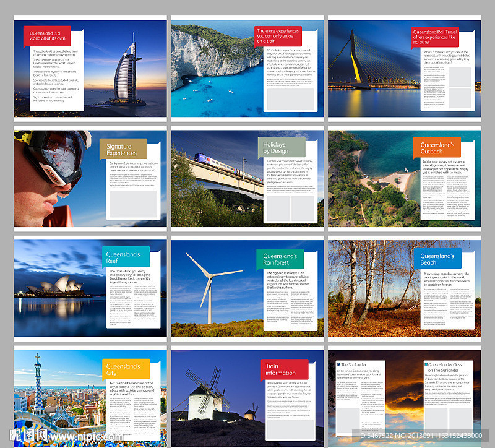Click the grey image placeholder on Signature Experiences page
Screen dimensions: 495x448
(x=133, y=204)
